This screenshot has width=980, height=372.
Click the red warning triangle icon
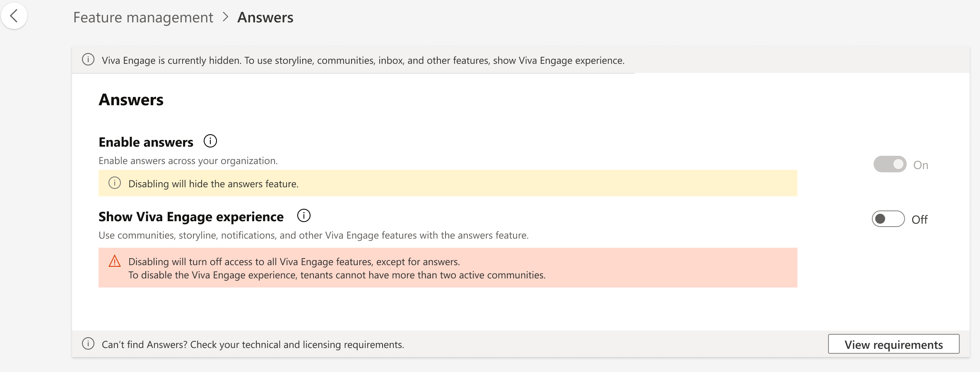point(115,261)
